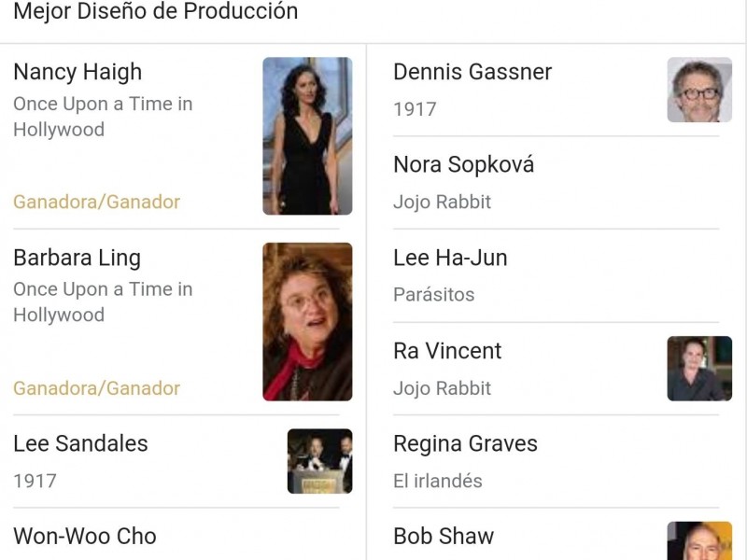Select the Barbara Ling name link
Image resolution: width=747 pixels, height=560 pixels.
tap(77, 258)
